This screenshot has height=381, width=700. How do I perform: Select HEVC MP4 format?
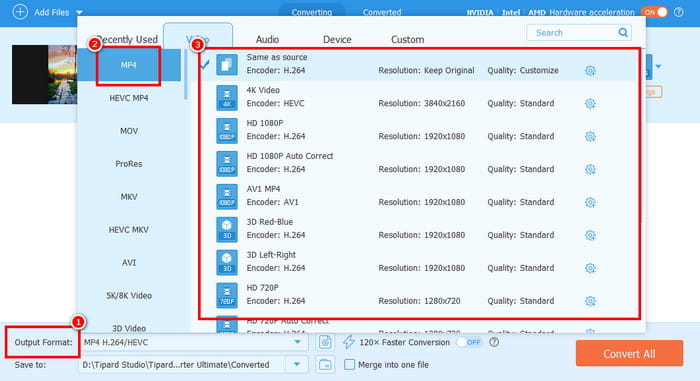pyautogui.click(x=129, y=98)
